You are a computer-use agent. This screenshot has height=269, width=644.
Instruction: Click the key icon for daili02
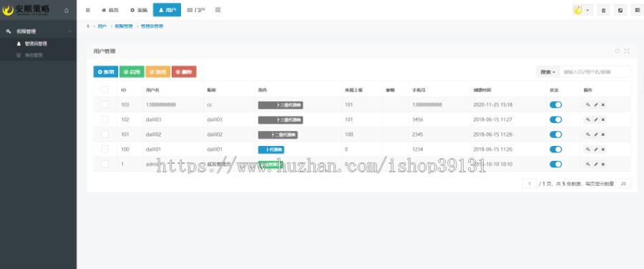(x=587, y=134)
